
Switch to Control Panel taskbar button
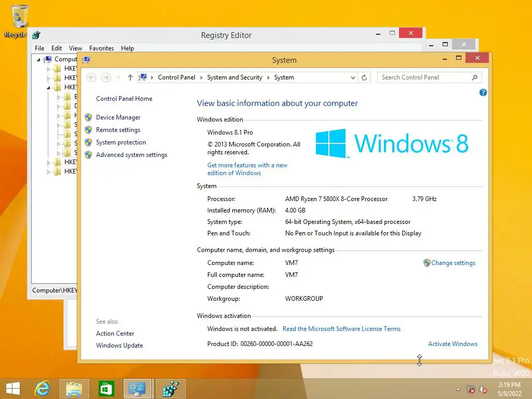137,389
